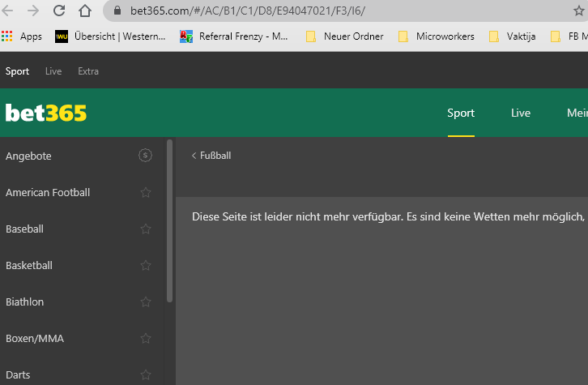Viewport: 588px width, 385px height.
Task: Favorite Boxen/MMA with star
Action: point(146,339)
